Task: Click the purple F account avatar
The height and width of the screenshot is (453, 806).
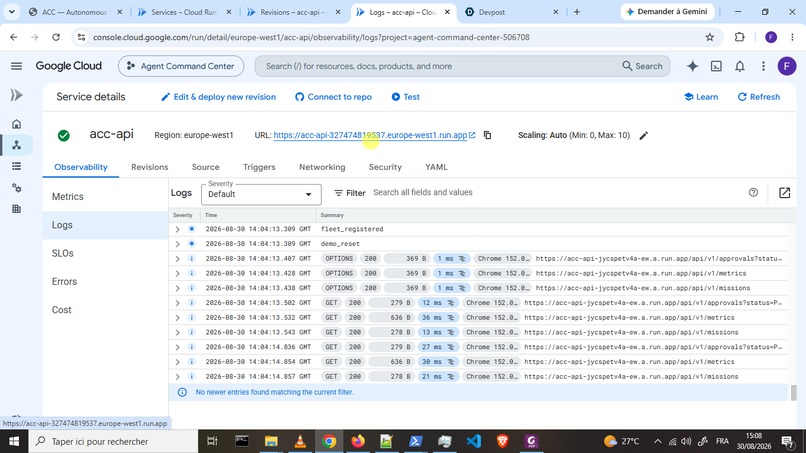Action: [x=786, y=66]
